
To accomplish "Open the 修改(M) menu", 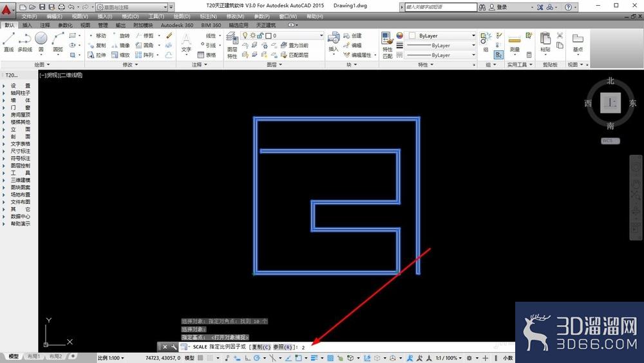I will pyautogui.click(x=235, y=17).
